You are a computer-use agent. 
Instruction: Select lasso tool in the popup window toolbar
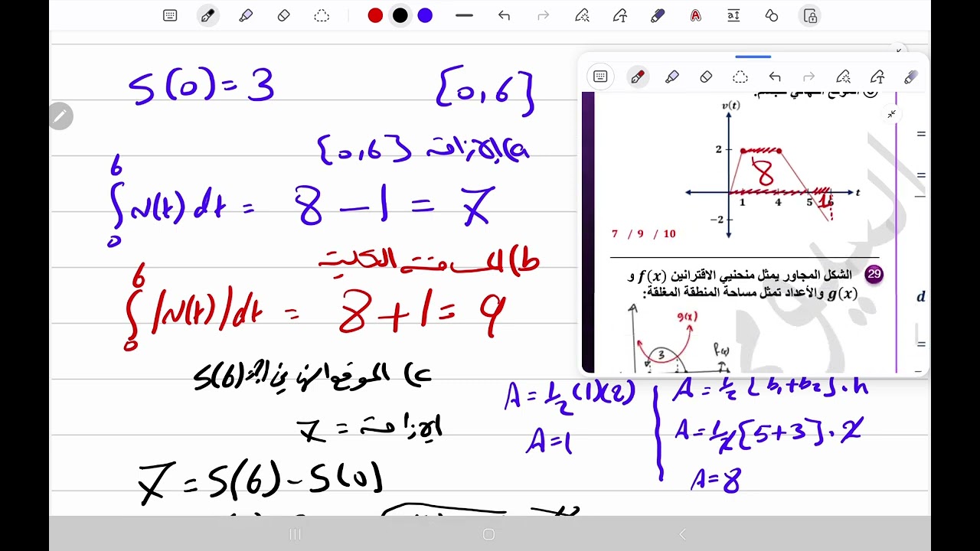click(x=740, y=77)
